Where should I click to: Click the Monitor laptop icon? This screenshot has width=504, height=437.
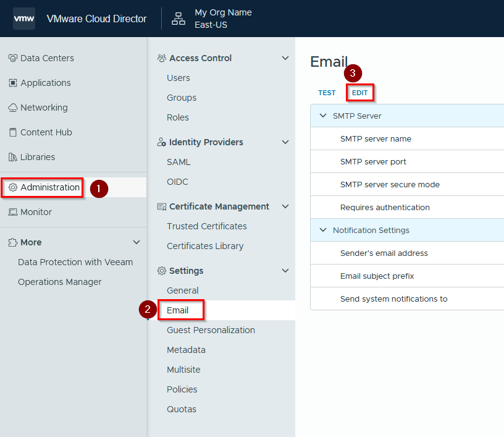point(13,212)
